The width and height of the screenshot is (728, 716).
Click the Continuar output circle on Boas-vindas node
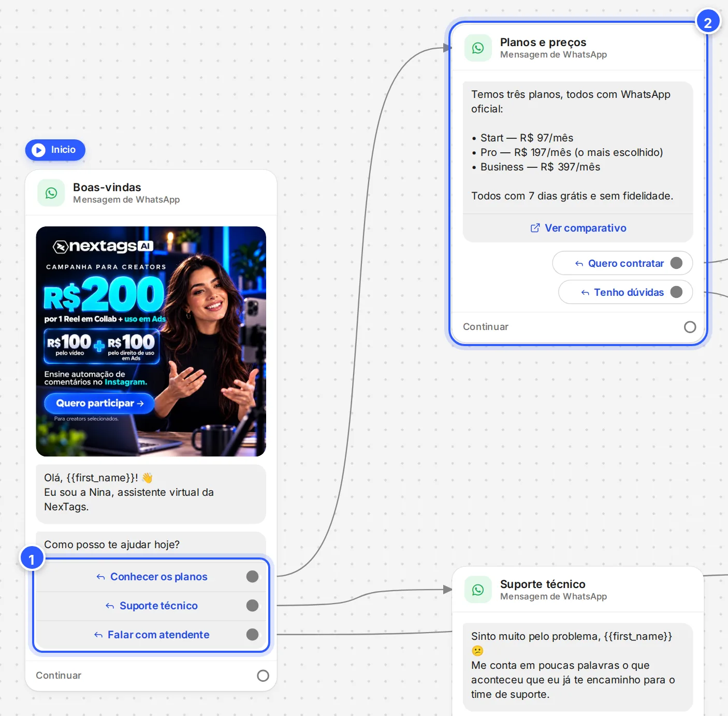(263, 676)
